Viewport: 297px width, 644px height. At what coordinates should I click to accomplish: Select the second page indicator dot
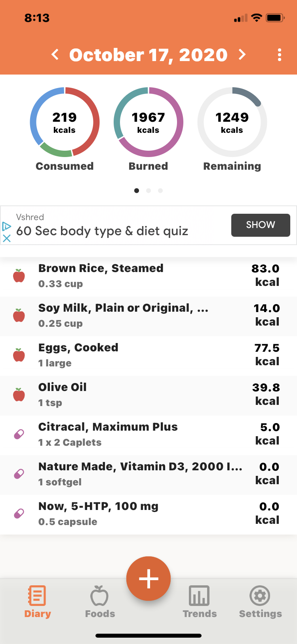tap(148, 191)
